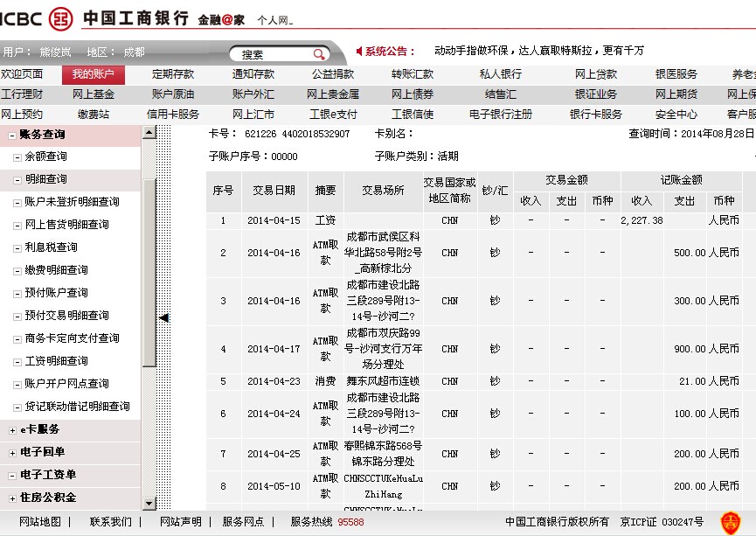
Task: Select the 我的账户 tab
Action: (x=93, y=74)
